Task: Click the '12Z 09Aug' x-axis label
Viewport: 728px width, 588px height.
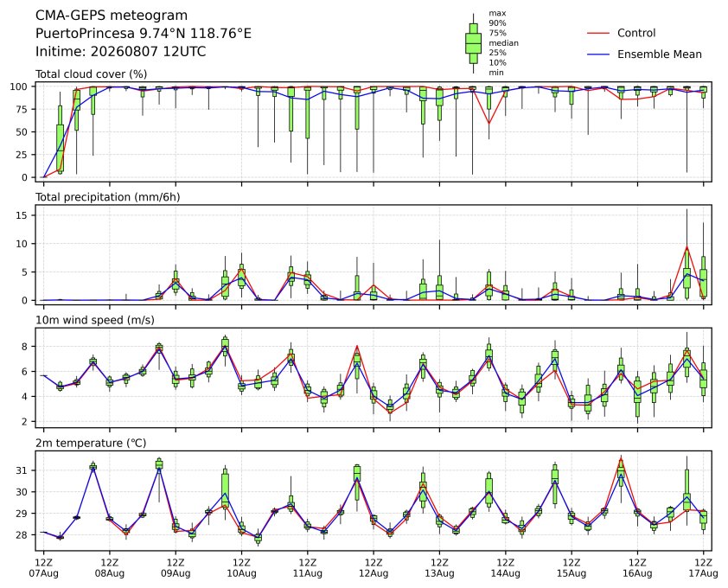Action: click(176, 568)
